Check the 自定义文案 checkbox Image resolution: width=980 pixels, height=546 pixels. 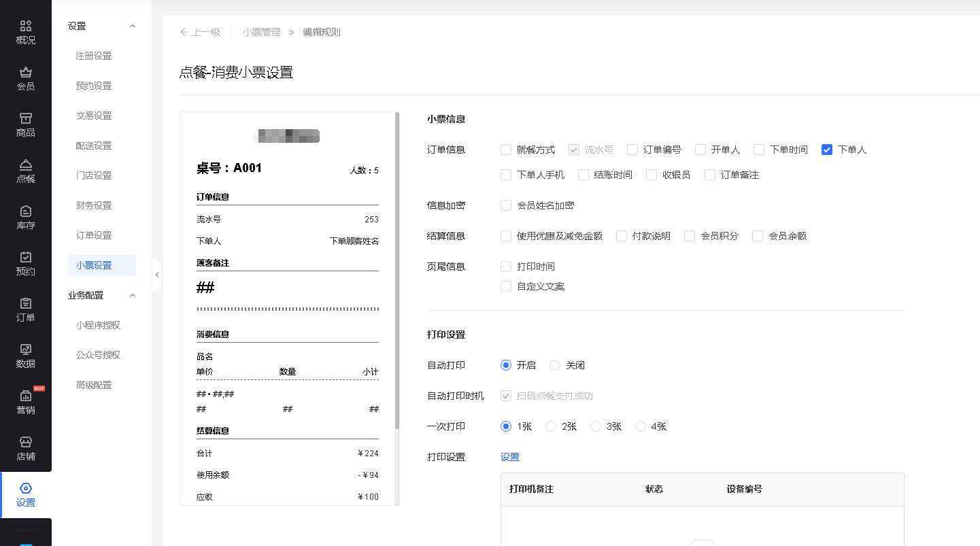pyautogui.click(x=506, y=286)
